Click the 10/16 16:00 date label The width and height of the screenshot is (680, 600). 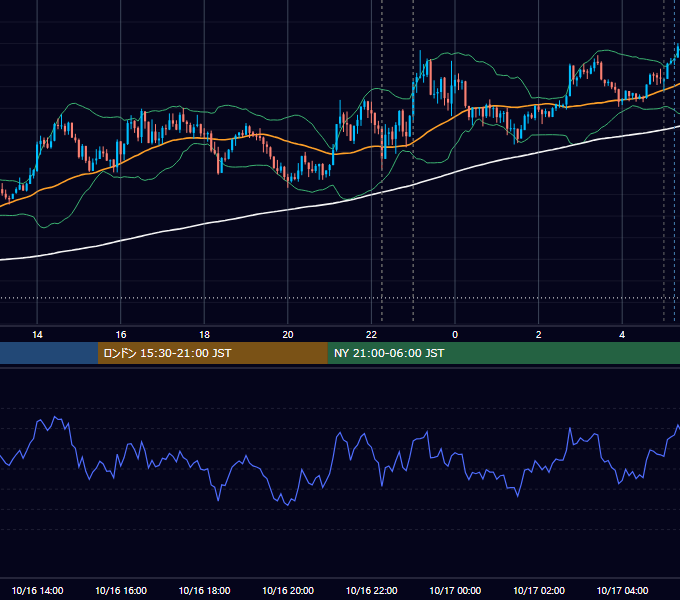(x=121, y=590)
